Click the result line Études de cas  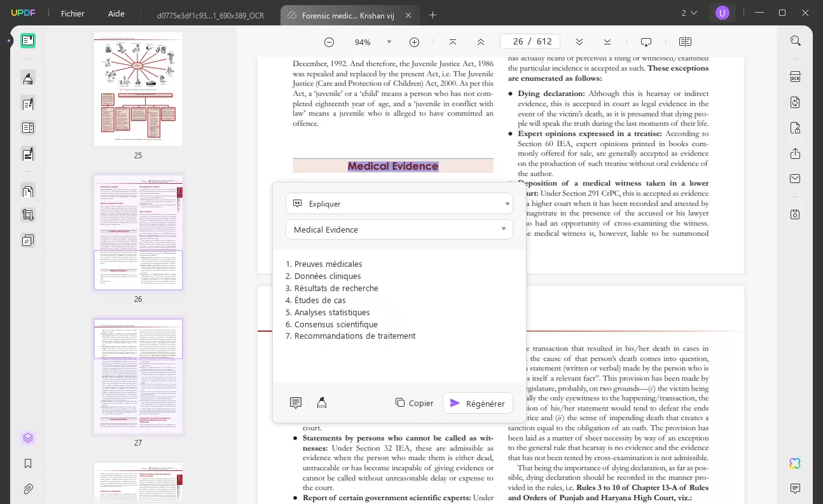[x=320, y=300]
